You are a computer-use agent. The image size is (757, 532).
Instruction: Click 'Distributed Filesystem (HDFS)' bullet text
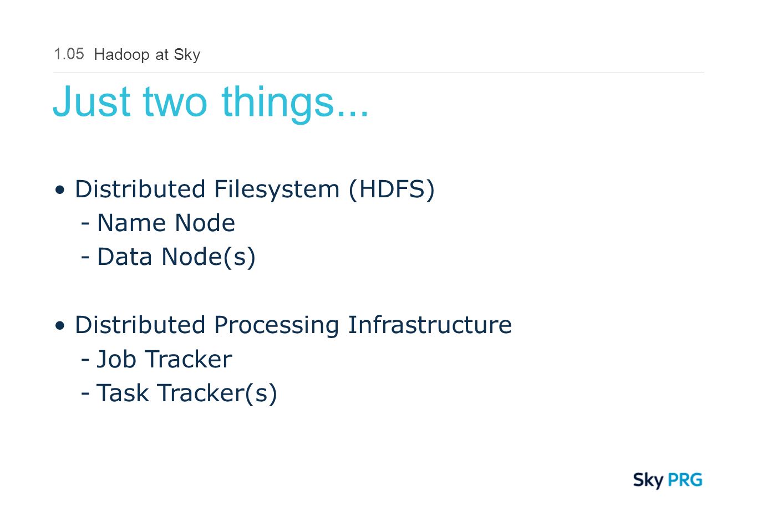pos(255,190)
